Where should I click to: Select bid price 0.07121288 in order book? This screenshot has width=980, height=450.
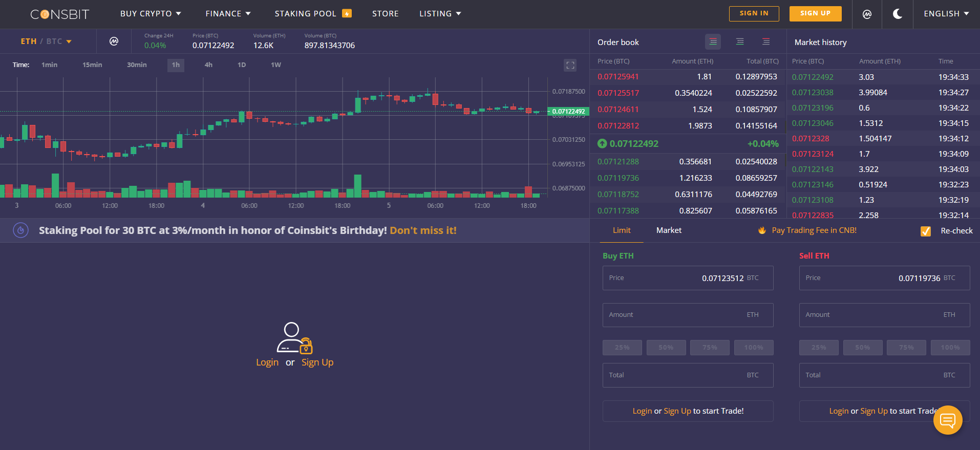618,162
